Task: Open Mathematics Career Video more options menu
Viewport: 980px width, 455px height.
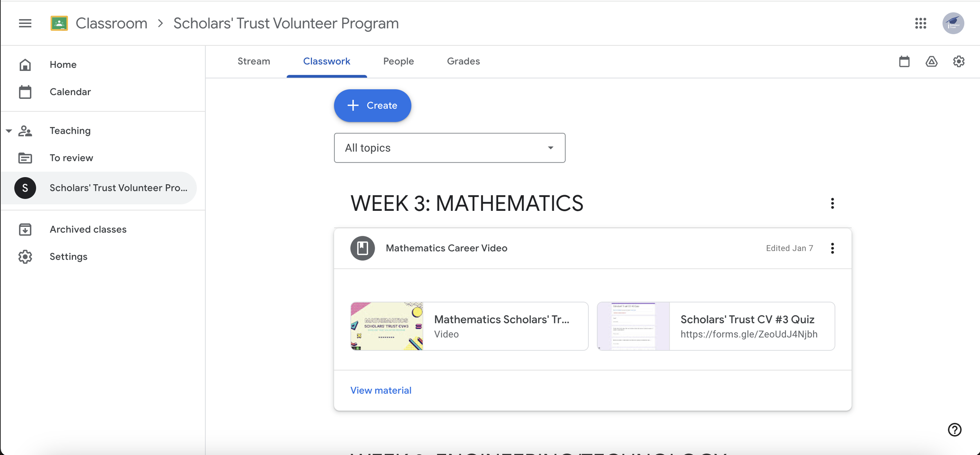Action: point(832,248)
